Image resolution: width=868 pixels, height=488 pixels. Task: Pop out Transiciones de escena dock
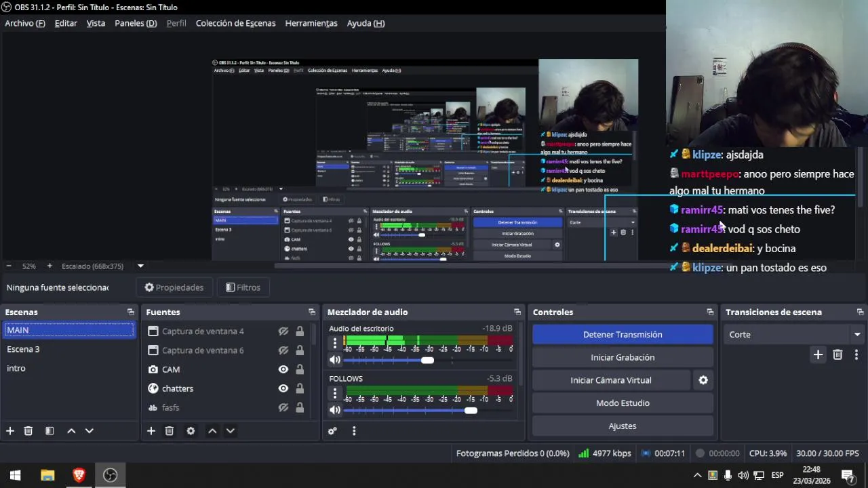tap(860, 312)
